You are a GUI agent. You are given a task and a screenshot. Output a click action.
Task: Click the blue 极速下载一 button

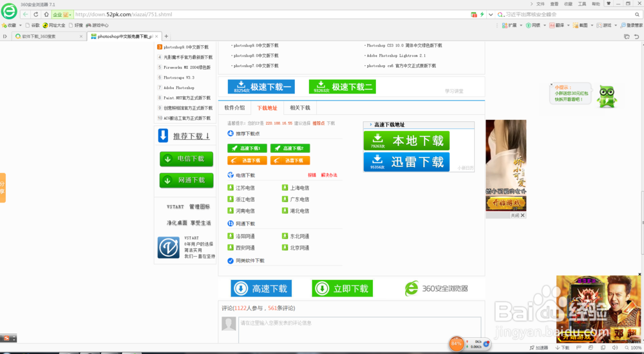coord(261,87)
